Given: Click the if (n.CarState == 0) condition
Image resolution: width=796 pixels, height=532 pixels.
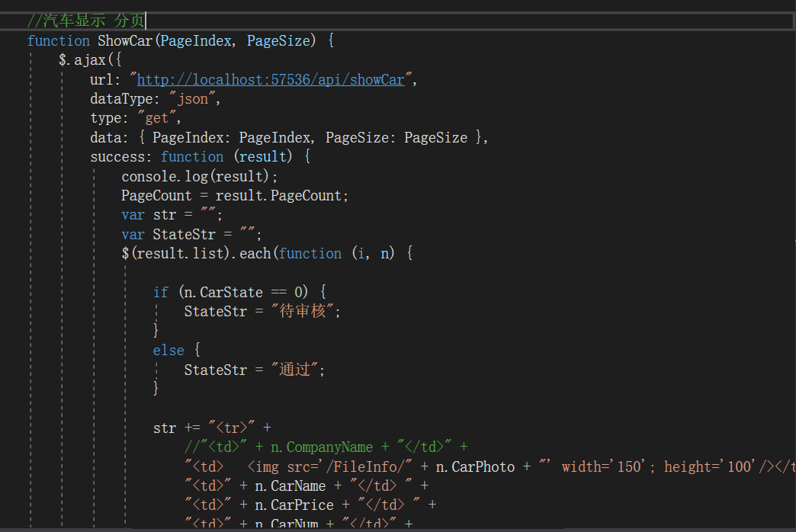Looking at the screenshot, I should tap(239, 292).
